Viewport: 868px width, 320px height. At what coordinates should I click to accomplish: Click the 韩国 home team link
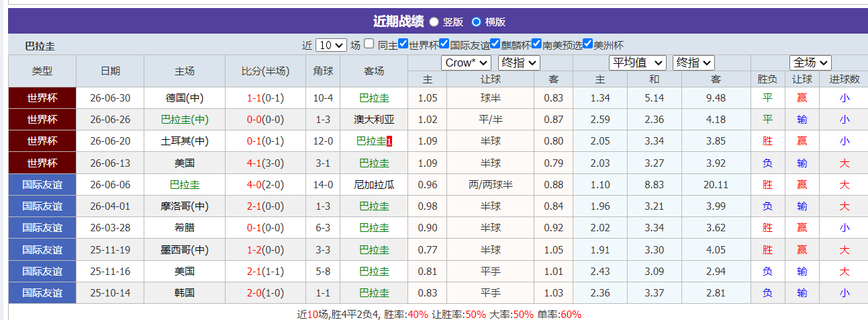point(185,293)
